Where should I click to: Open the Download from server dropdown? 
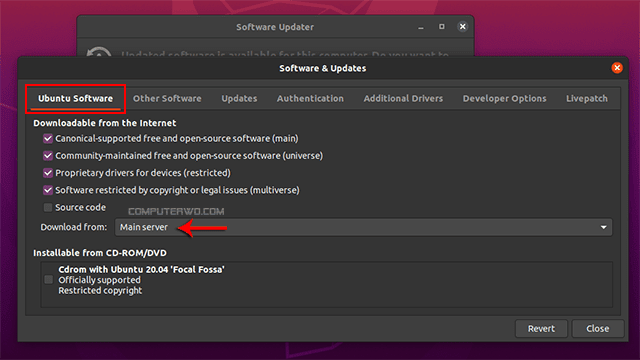pyautogui.click(x=363, y=227)
